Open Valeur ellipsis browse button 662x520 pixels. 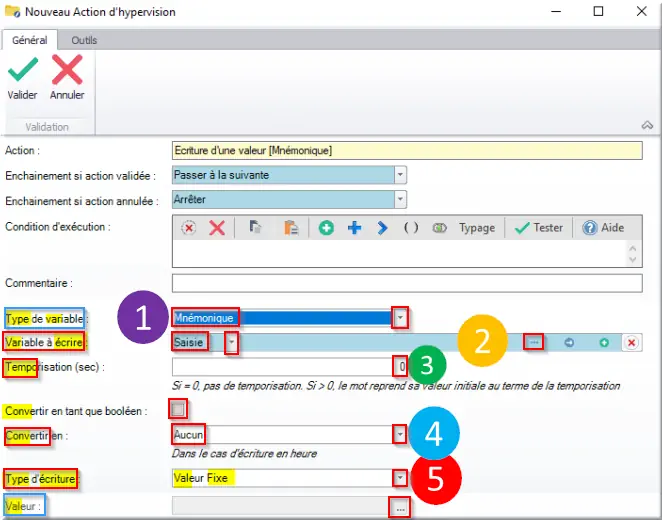(400, 508)
